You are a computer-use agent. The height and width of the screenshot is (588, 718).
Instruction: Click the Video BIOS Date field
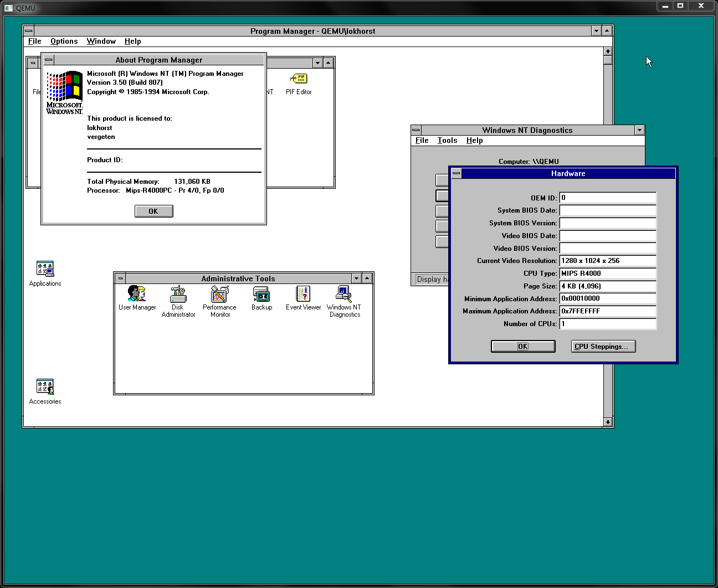point(608,236)
